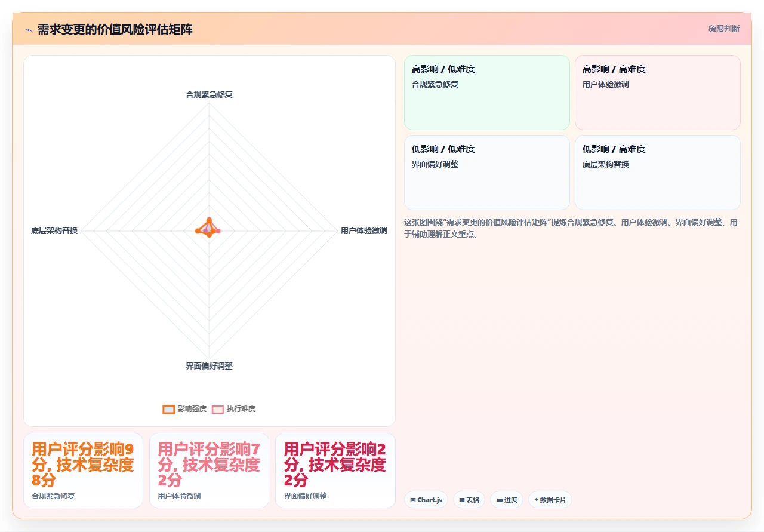The height and width of the screenshot is (532, 764).
Task: Click the orange left radar data point
Action: tap(198, 231)
